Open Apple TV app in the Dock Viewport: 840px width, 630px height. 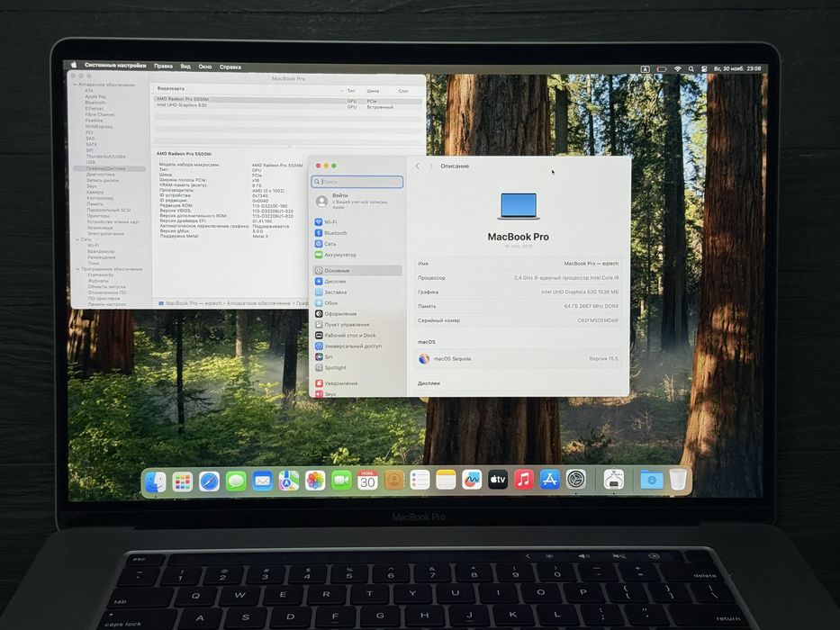498,480
